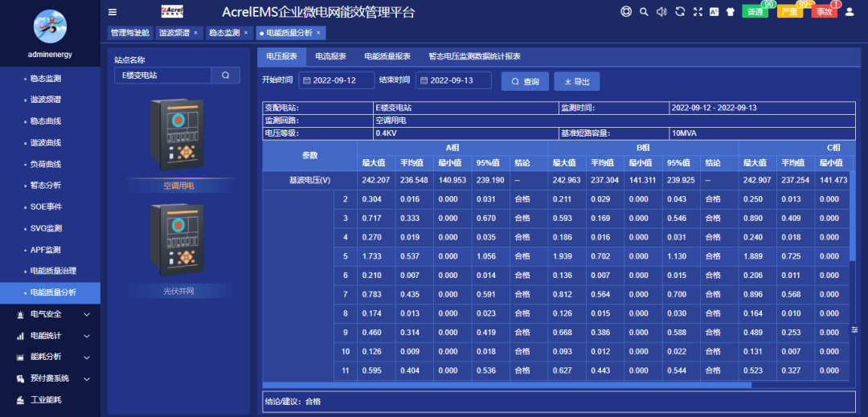Click the 基波电压(V) row label
Viewport: 868px width, 417px height.
pyautogui.click(x=309, y=180)
